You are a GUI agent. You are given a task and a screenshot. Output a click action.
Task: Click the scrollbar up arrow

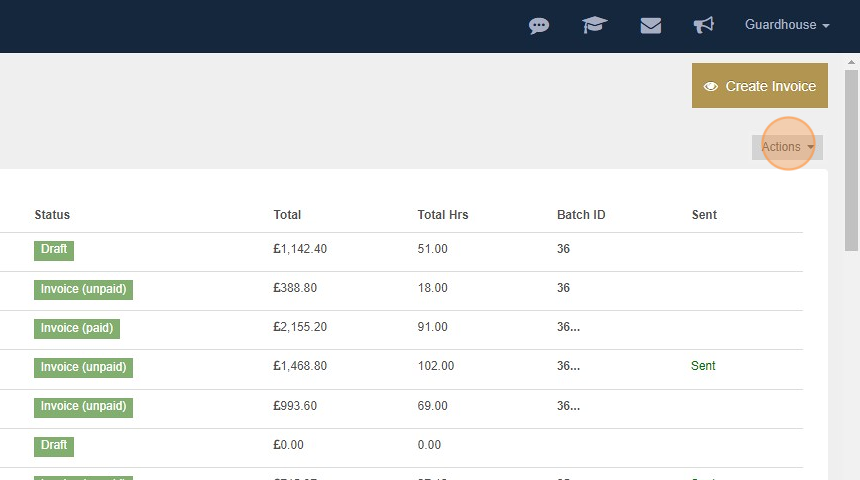(851, 62)
